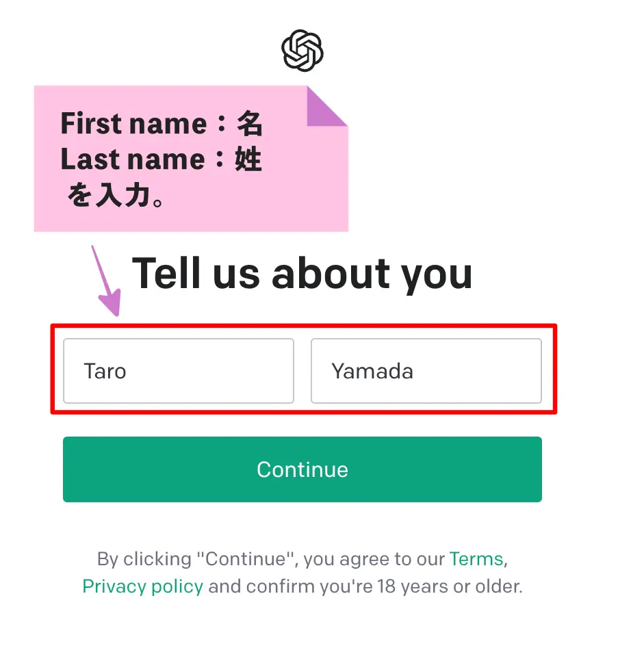This screenshot has height=672, width=631.
Task: Click the quoted "Continue" word in the disclaimer
Action: click(x=247, y=559)
